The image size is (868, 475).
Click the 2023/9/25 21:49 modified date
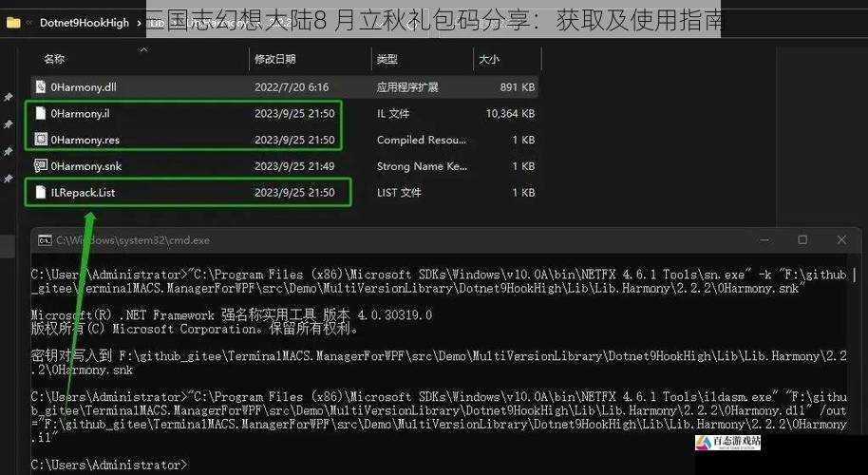click(x=294, y=166)
